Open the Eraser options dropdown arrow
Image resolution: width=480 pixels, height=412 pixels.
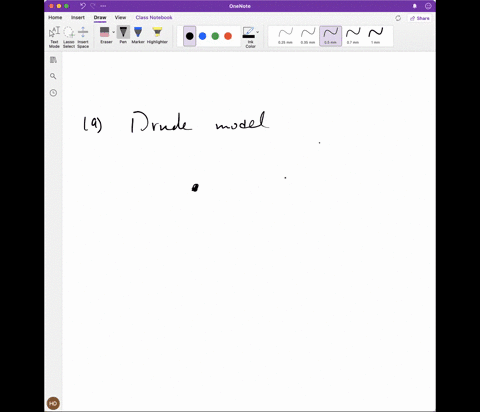[x=113, y=32]
